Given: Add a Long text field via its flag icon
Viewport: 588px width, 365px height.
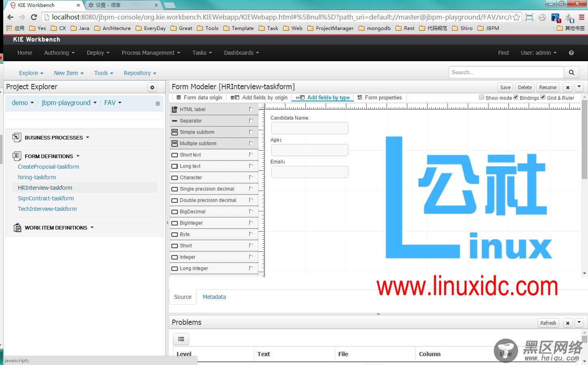Looking at the screenshot, I should (x=251, y=166).
